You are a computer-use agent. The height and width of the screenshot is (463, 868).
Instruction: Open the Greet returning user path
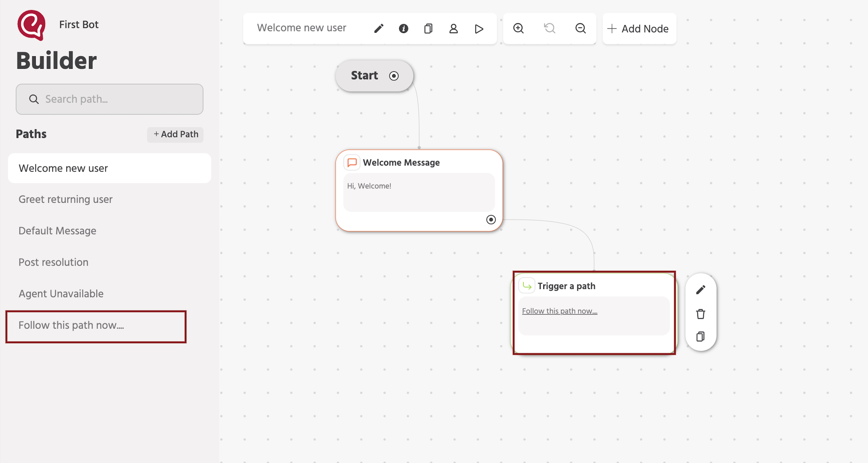(65, 199)
